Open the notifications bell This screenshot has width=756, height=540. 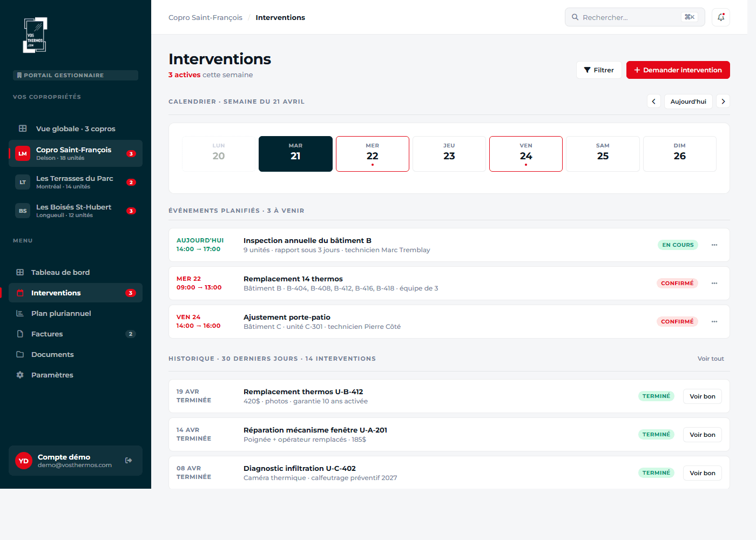(x=721, y=17)
